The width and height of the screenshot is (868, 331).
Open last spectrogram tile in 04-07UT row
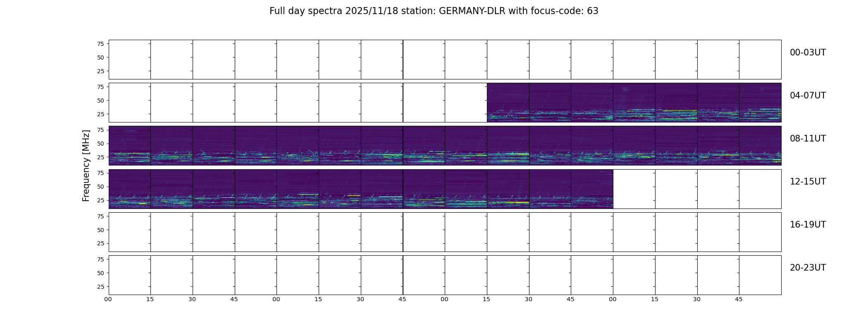pyautogui.click(x=760, y=103)
